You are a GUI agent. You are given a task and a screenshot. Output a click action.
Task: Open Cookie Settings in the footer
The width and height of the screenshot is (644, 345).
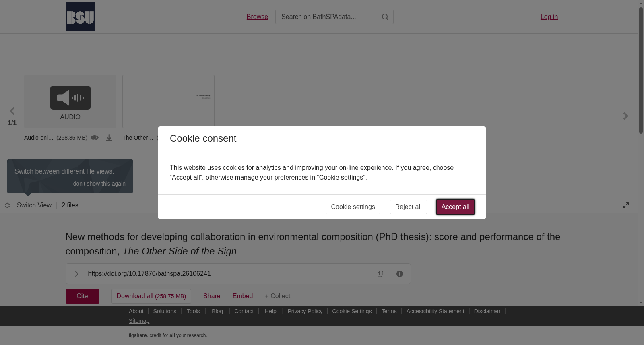(x=352, y=311)
